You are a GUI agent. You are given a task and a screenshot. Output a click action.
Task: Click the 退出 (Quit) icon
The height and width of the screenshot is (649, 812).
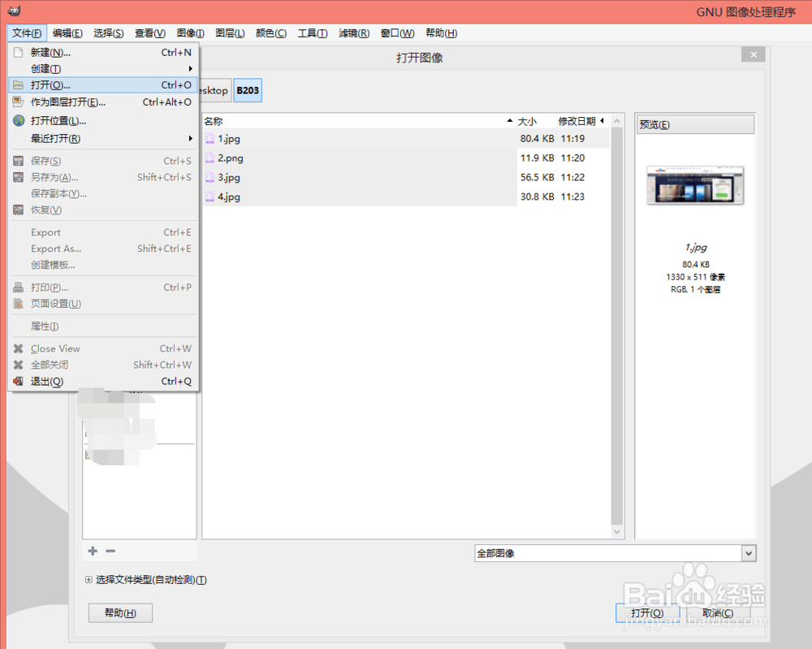point(19,381)
